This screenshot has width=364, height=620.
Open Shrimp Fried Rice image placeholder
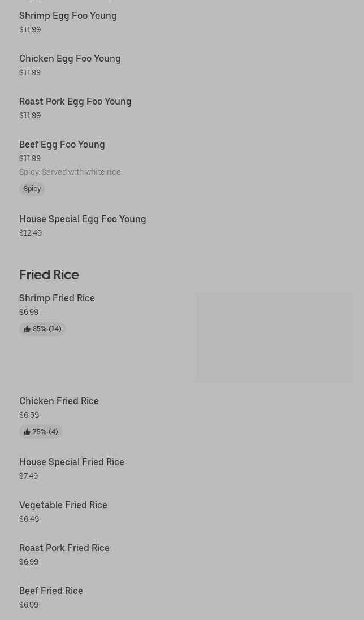click(274, 337)
